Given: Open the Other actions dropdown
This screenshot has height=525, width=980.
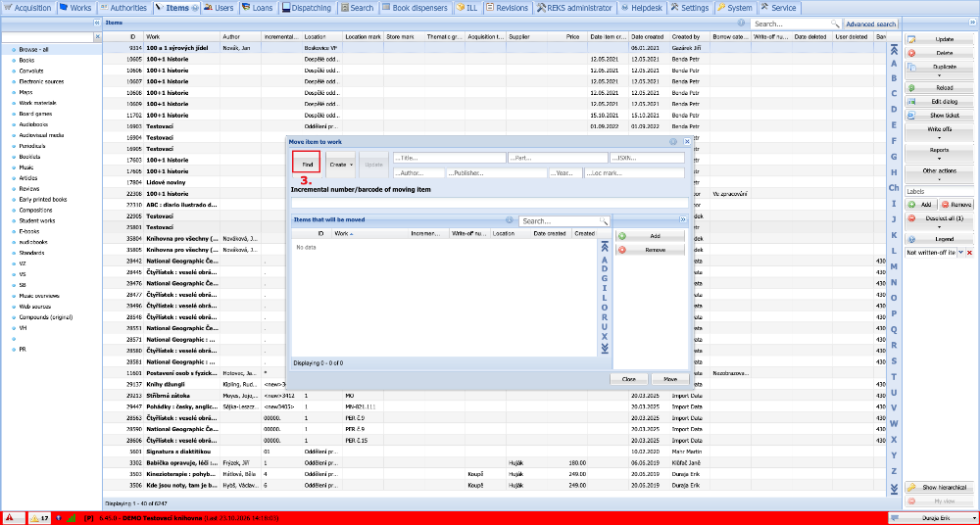Looking at the screenshot, I should coord(940,173).
